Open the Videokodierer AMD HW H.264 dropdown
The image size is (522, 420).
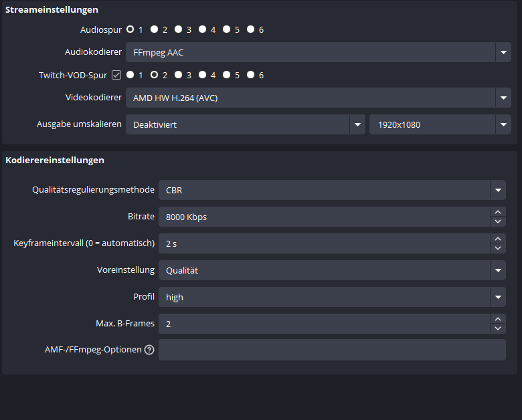click(319, 98)
